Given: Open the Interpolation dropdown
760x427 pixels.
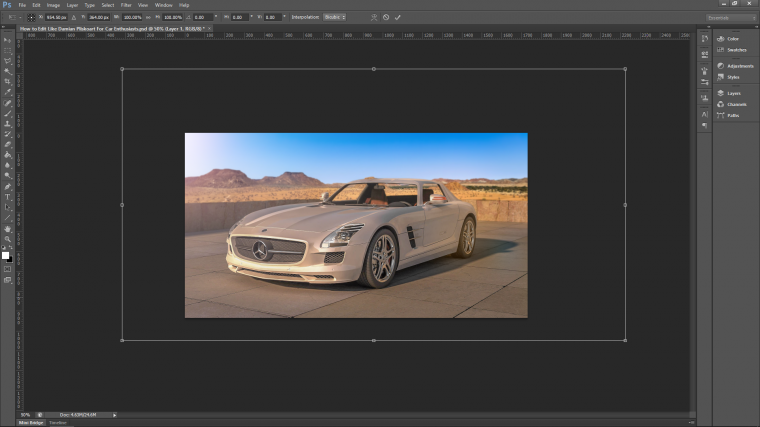Looking at the screenshot, I should click(x=334, y=17).
